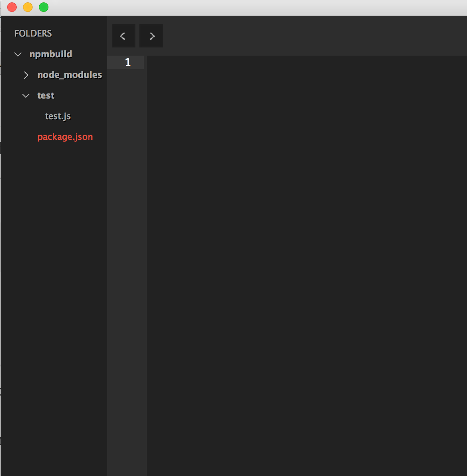Select the node_modules folder label
The image size is (467, 476).
pos(69,75)
